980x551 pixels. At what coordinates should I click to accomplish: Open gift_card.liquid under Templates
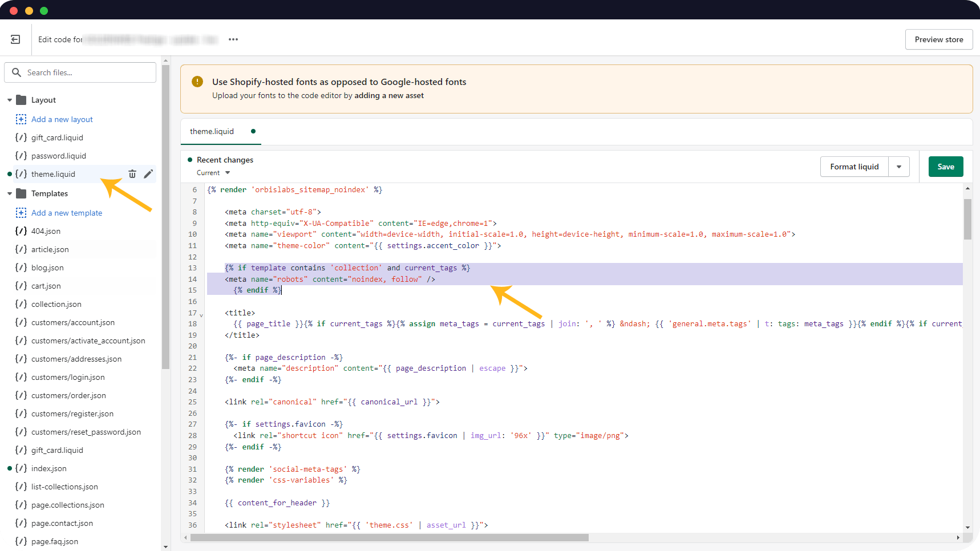[57, 450]
